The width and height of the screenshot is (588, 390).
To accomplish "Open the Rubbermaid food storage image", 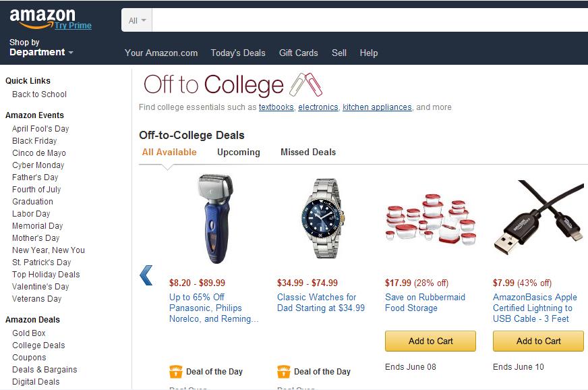I will (x=430, y=219).
